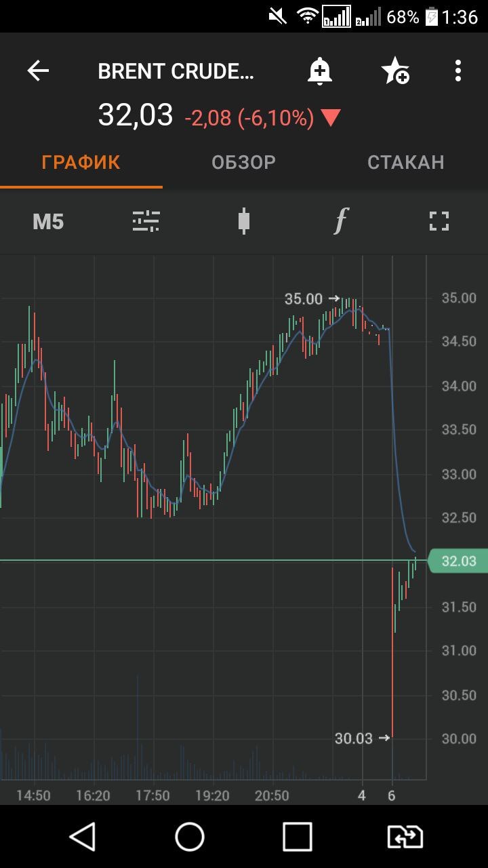The width and height of the screenshot is (488, 868).
Task: Select the M5 timeframe selector
Action: (x=48, y=222)
